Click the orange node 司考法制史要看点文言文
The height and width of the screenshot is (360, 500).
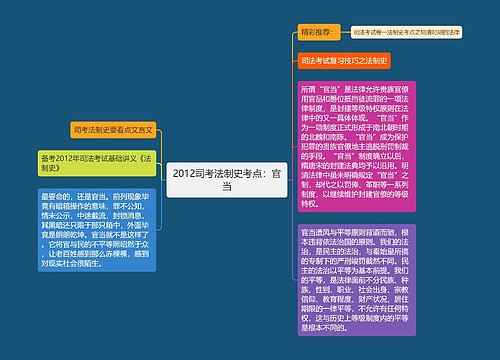(x=113, y=130)
